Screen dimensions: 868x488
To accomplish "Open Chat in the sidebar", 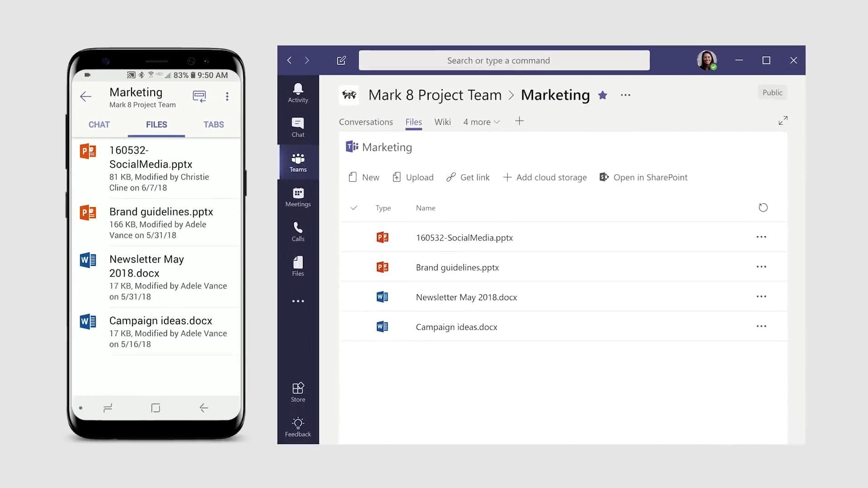I will pyautogui.click(x=298, y=127).
